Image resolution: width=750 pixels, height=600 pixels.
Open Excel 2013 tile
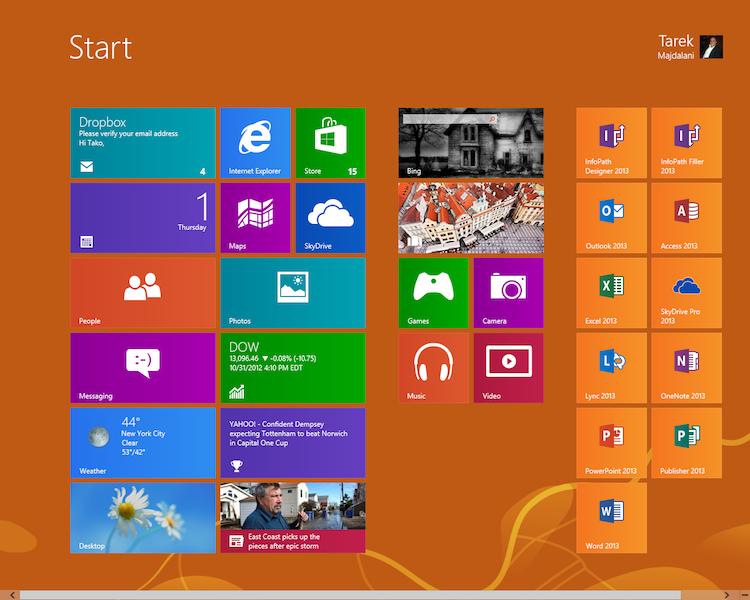[x=611, y=292]
